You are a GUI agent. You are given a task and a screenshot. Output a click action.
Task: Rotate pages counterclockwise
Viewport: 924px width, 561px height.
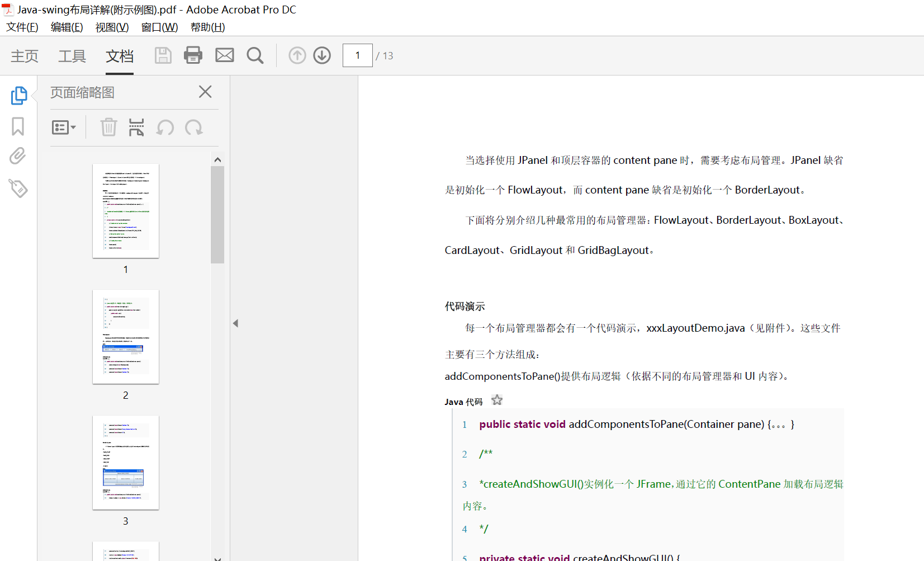point(165,128)
